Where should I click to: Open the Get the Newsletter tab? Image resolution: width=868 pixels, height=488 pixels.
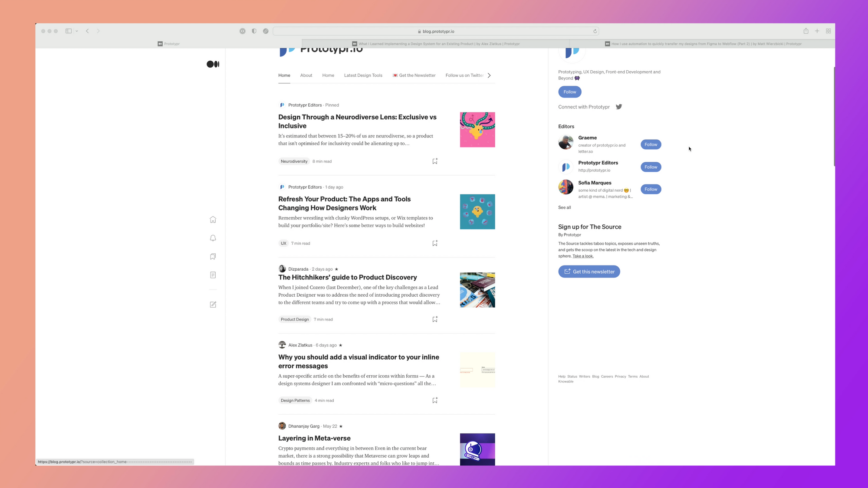pyautogui.click(x=414, y=75)
